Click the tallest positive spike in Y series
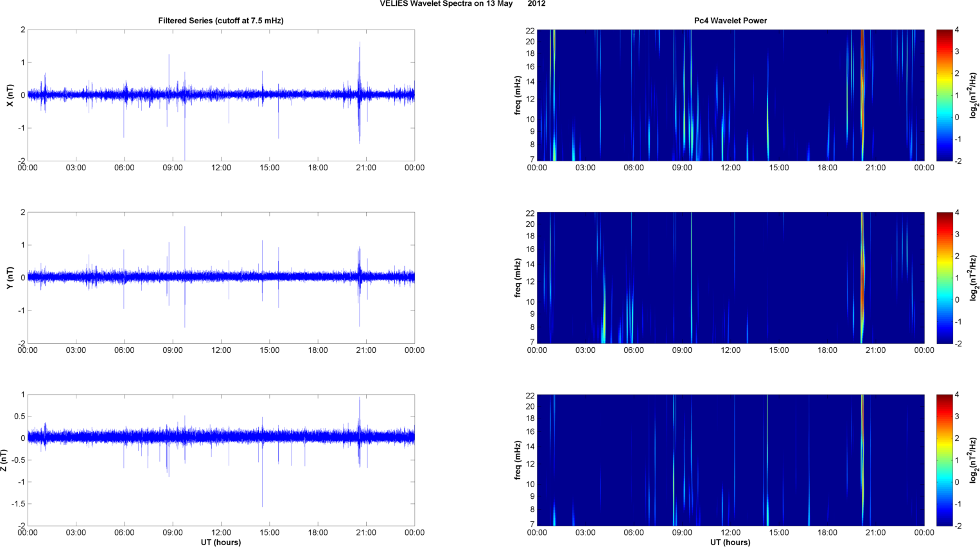The height and width of the screenshot is (547, 980). (184, 228)
